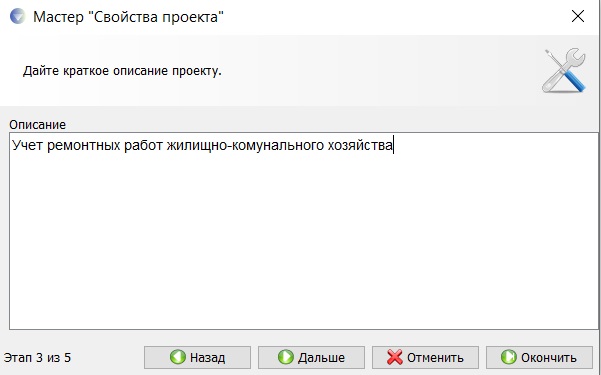Place cursor in word жилищно-комунального
Screen dimensions: 601x375
tap(245, 146)
